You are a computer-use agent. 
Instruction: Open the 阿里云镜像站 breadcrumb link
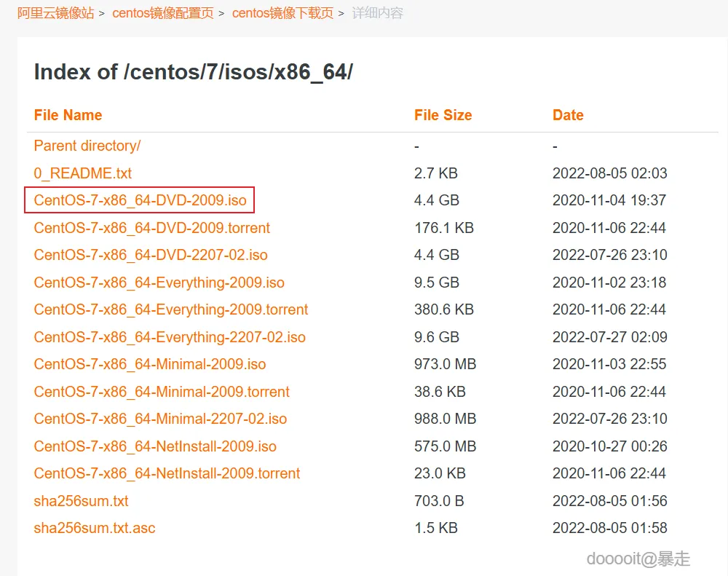point(56,13)
